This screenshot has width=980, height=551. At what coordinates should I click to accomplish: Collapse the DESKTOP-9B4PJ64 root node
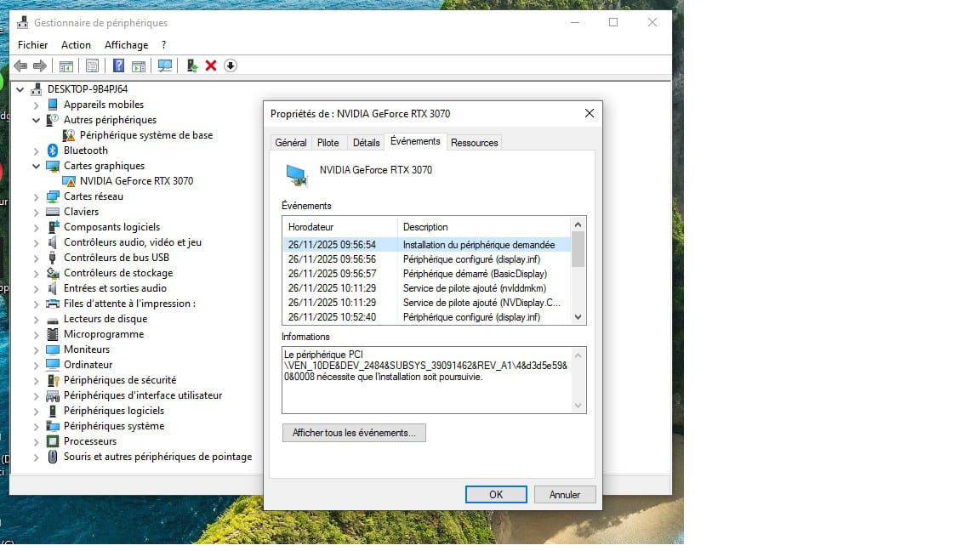coord(20,89)
